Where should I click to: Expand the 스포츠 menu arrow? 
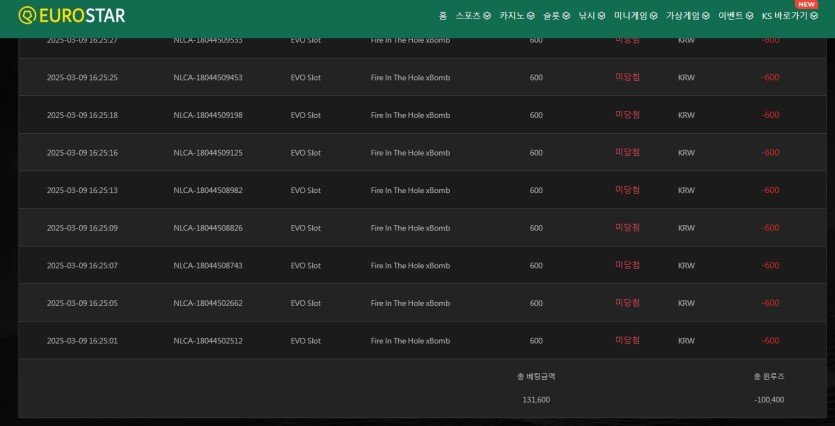click(x=487, y=16)
